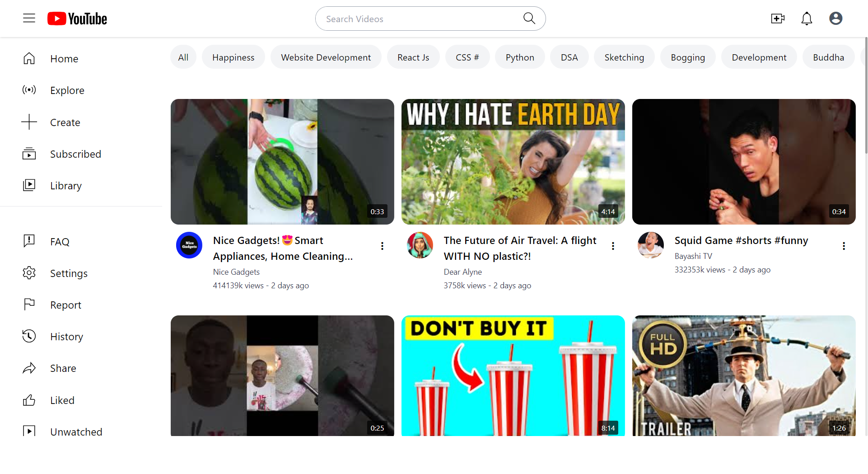Open options menu for Air Travel video

click(613, 246)
